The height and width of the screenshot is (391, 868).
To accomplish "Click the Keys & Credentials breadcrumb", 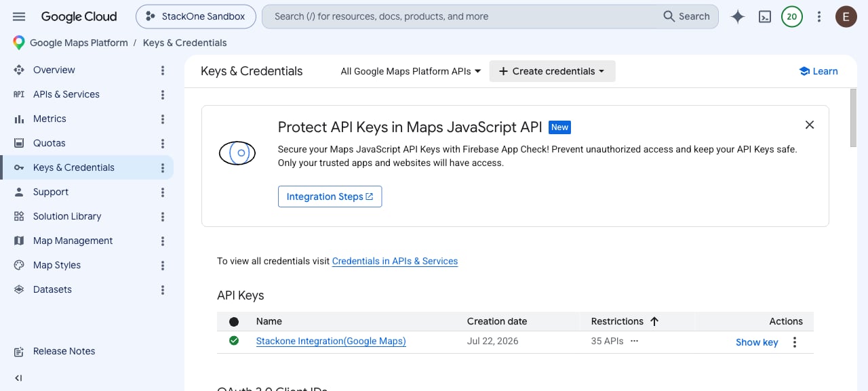I will point(184,43).
